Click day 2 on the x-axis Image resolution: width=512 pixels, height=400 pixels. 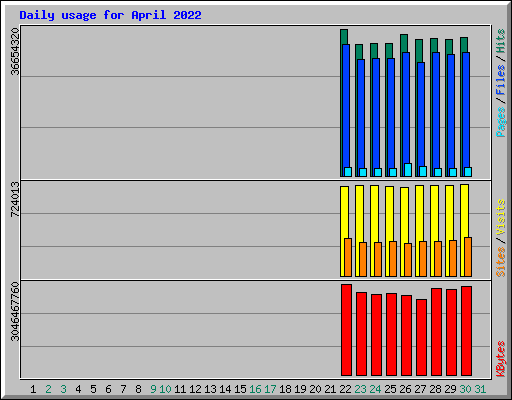[48, 389]
